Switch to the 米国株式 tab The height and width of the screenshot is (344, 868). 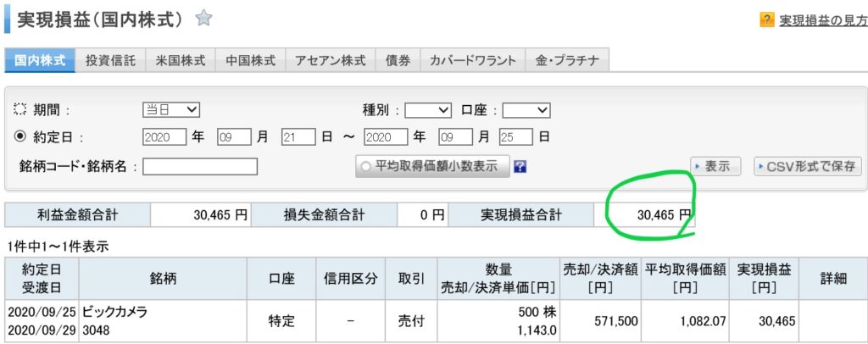[181, 61]
